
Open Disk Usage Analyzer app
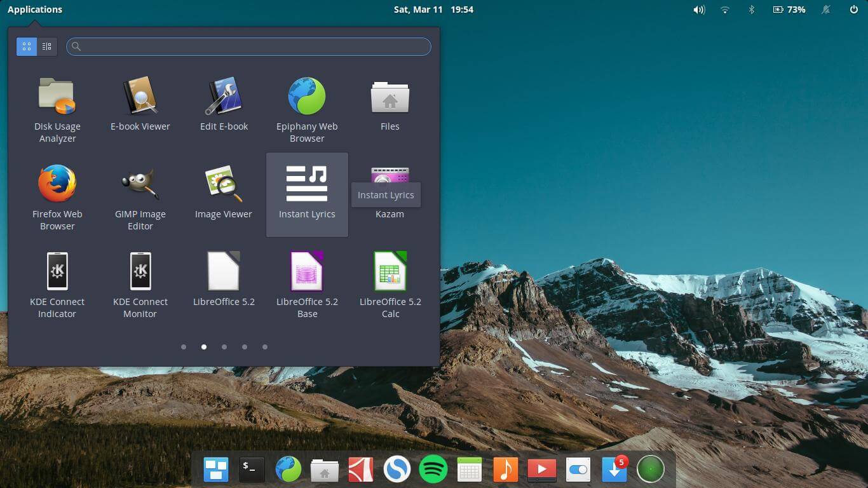point(57,110)
